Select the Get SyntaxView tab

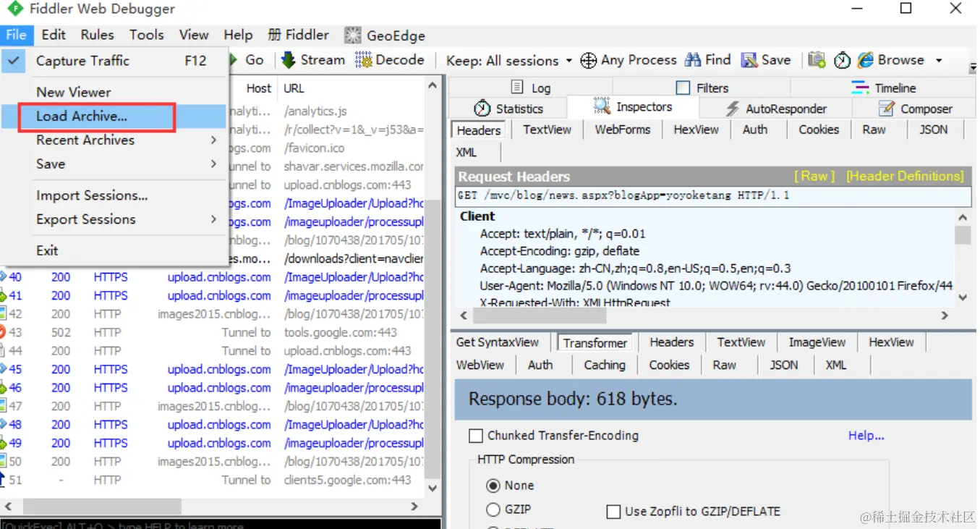498,342
